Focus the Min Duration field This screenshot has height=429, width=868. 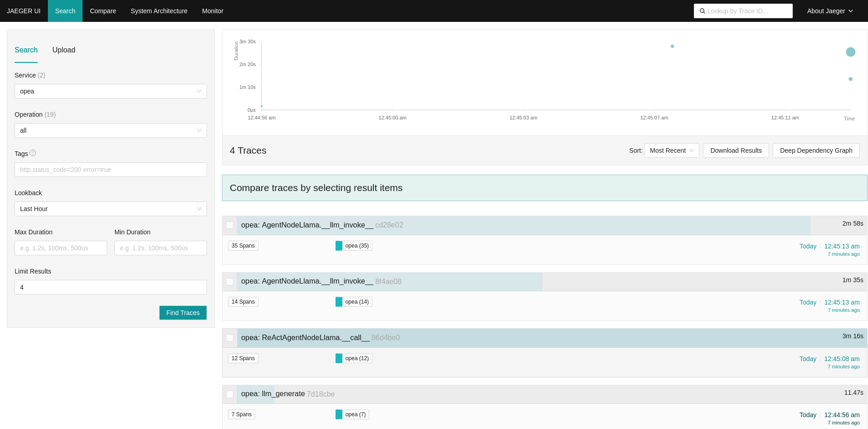pos(160,248)
